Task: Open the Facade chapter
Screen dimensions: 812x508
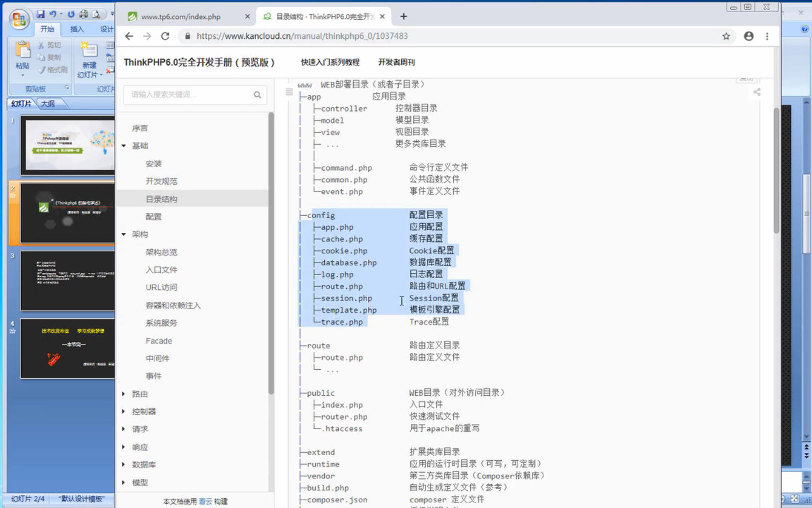Action: pos(159,341)
